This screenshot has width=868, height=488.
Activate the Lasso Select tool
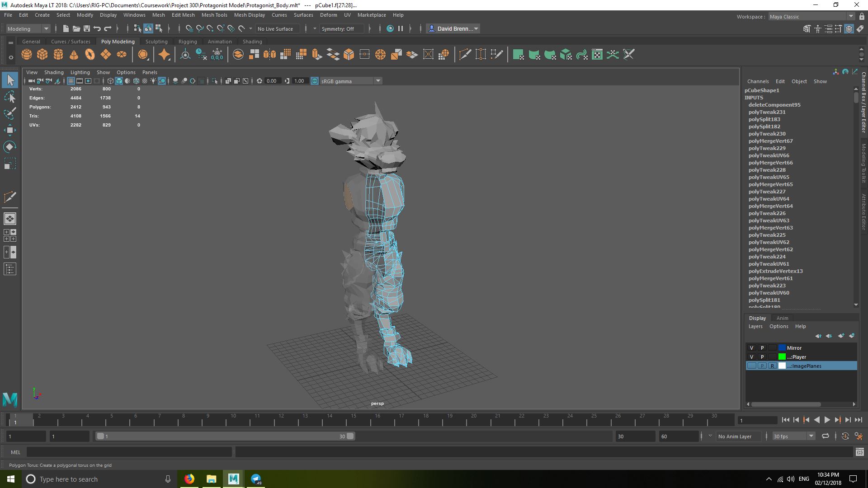pos(10,97)
